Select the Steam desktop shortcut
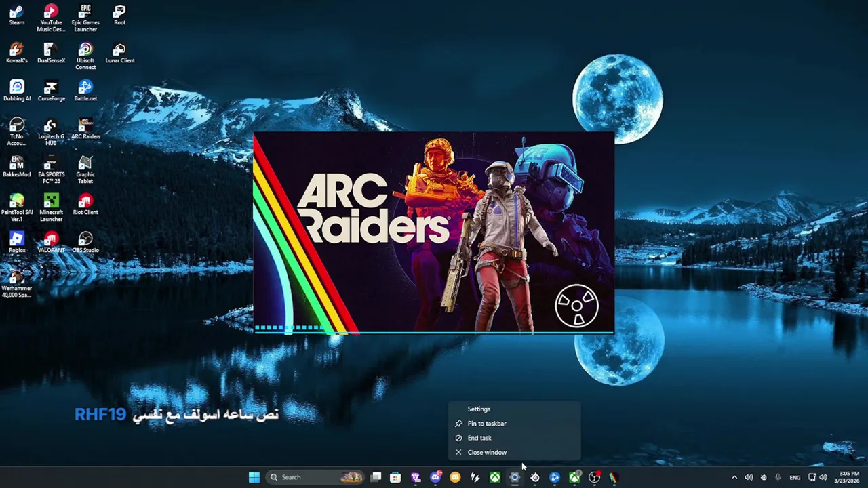 (17, 16)
